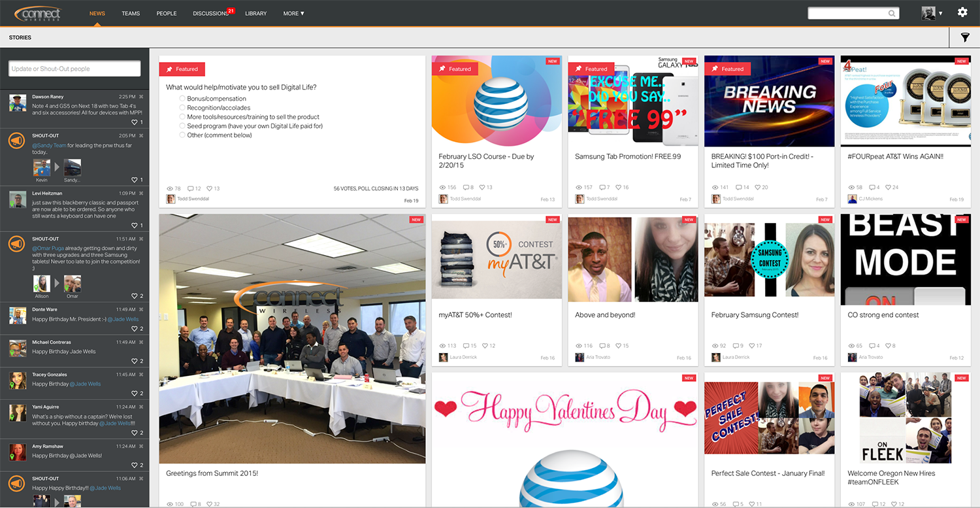This screenshot has height=508, width=980.
Task: Open the BEAST MODE story image
Action: point(905,260)
